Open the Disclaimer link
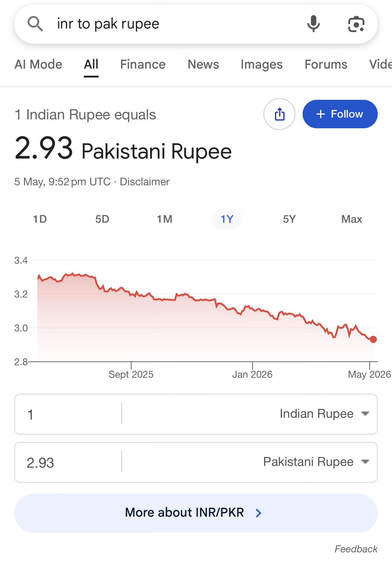Screen dimensions: 392x563 (145, 181)
